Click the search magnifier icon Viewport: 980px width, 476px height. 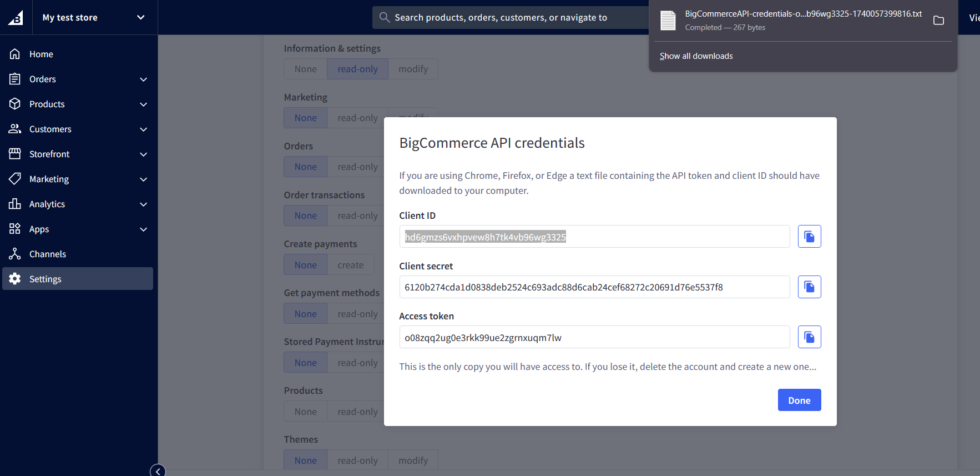[384, 17]
